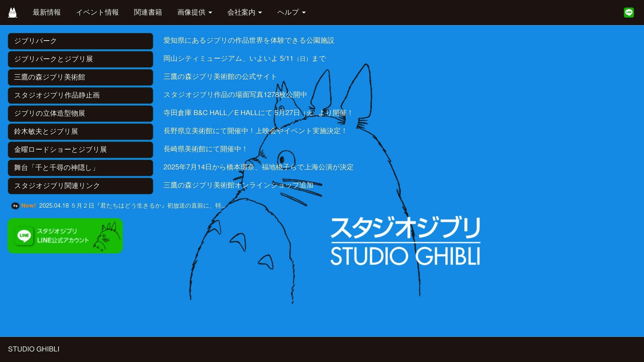Click the ジブリパーク button

pyautogui.click(x=80, y=41)
